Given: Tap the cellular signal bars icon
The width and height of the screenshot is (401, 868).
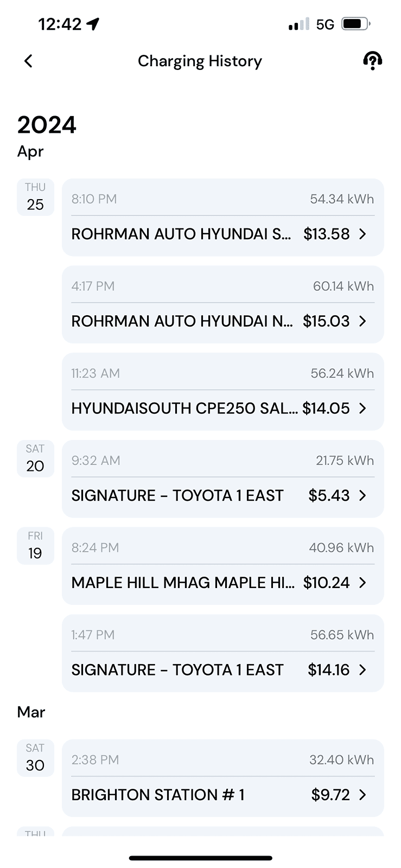Looking at the screenshot, I should 298,24.
